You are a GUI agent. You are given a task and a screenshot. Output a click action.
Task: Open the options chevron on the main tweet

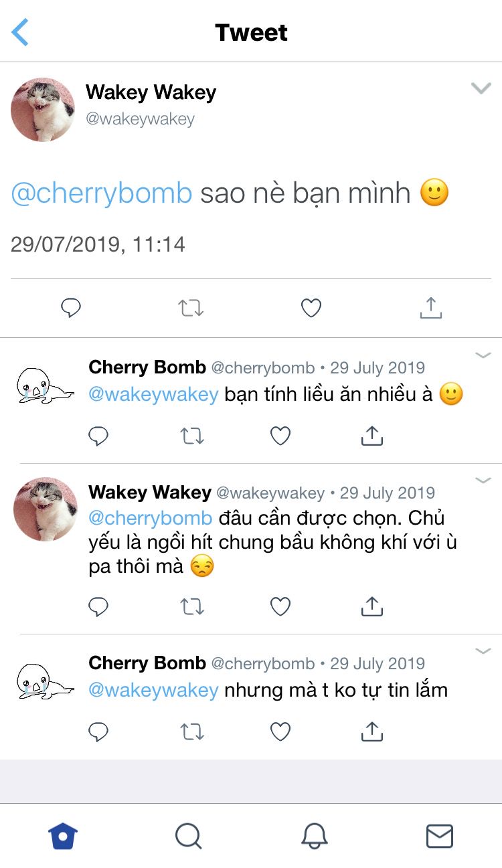click(x=481, y=88)
